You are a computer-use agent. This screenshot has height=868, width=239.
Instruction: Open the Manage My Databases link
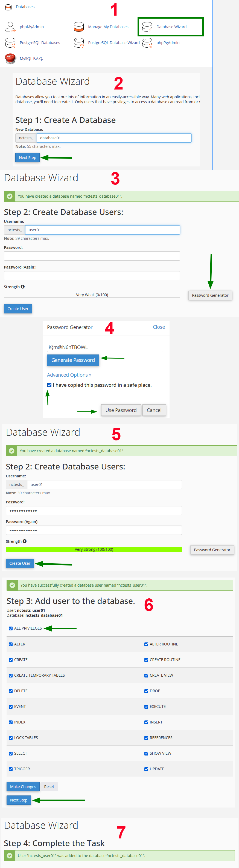point(108,27)
